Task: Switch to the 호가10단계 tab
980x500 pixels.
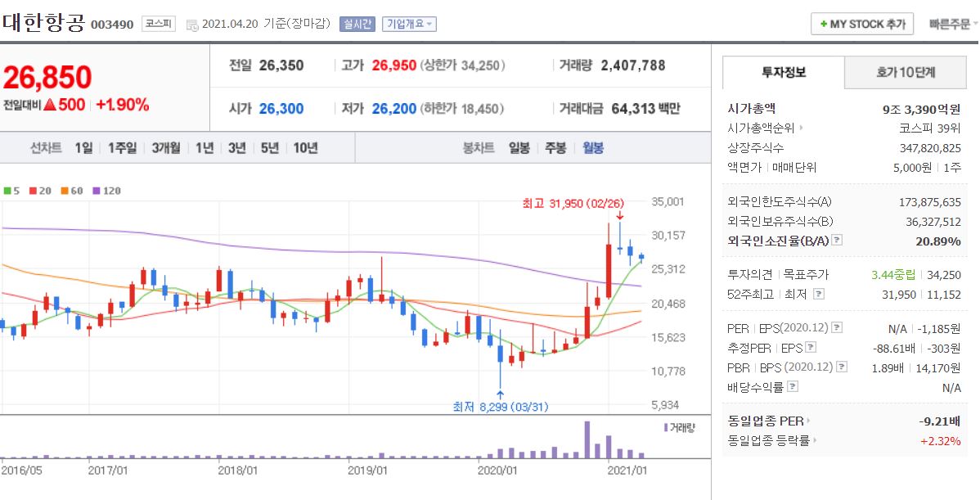Action: [x=906, y=73]
